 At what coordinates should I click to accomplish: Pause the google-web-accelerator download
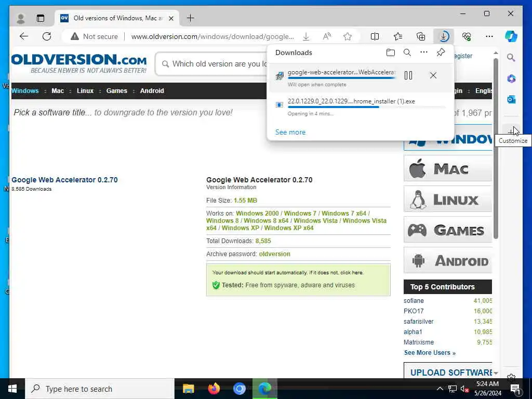pyautogui.click(x=408, y=75)
